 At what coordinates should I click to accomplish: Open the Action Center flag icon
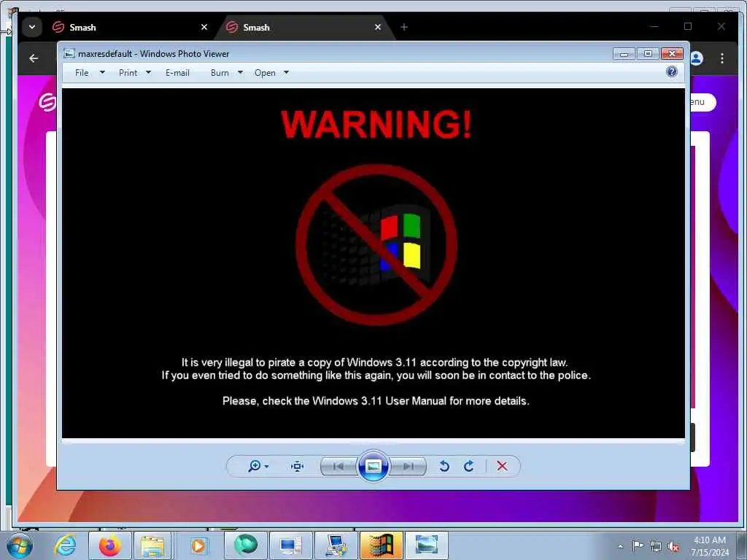(x=638, y=546)
